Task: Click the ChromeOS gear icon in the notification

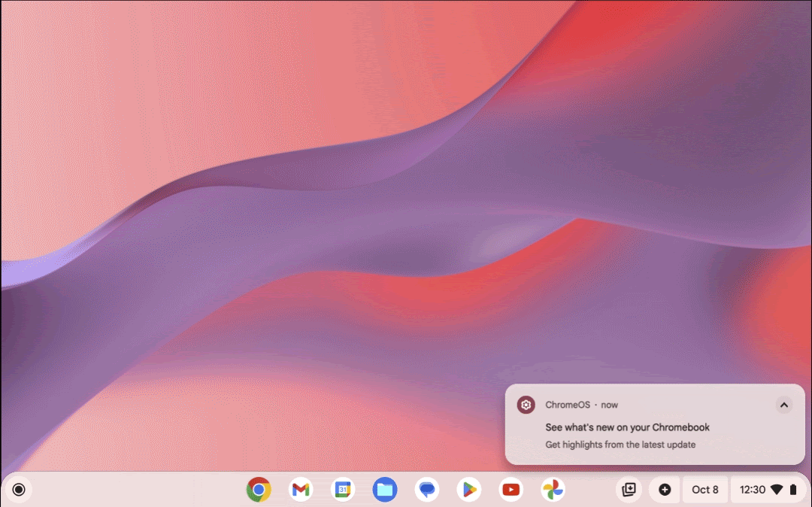Action: pyautogui.click(x=526, y=405)
